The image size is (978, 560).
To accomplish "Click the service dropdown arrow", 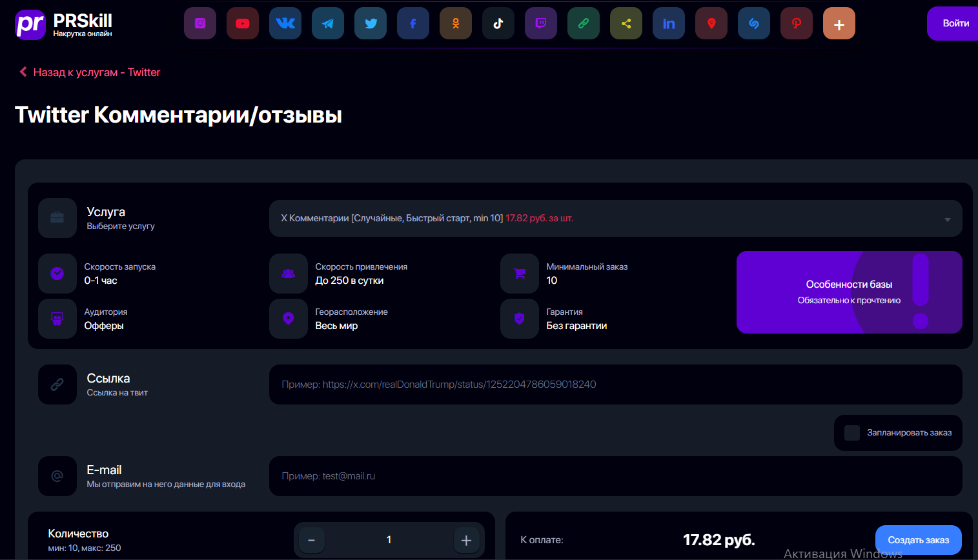I will (x=948, y=219).
